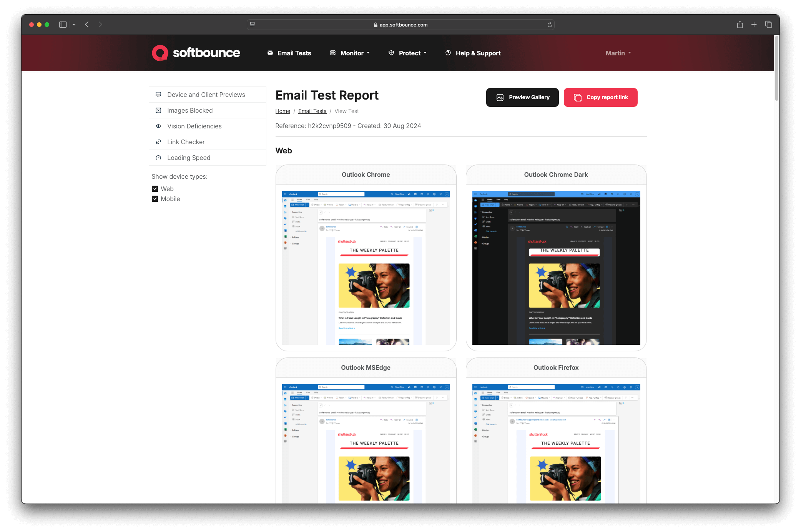Click the Web section heading
This screenshot has width=801, height=532.
click(x=284, y=151)
